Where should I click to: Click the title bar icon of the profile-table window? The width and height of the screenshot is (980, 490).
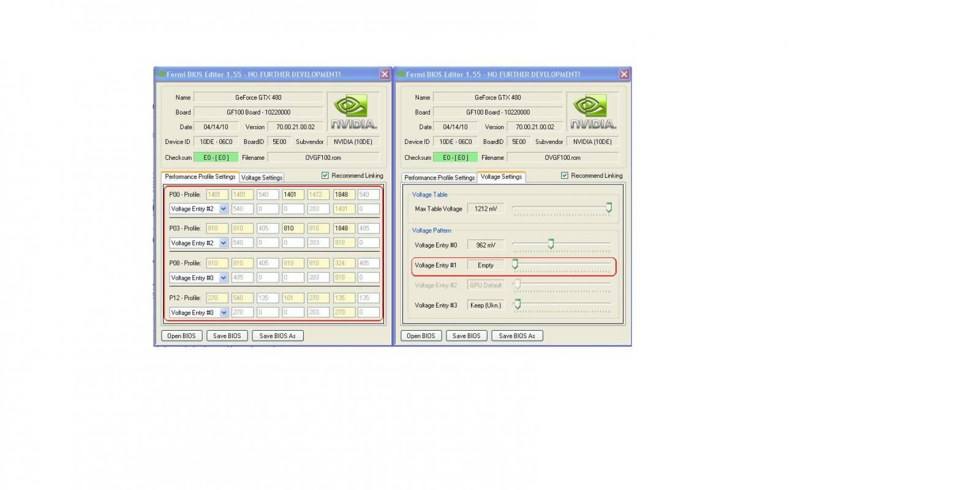[x=160, y=74]
